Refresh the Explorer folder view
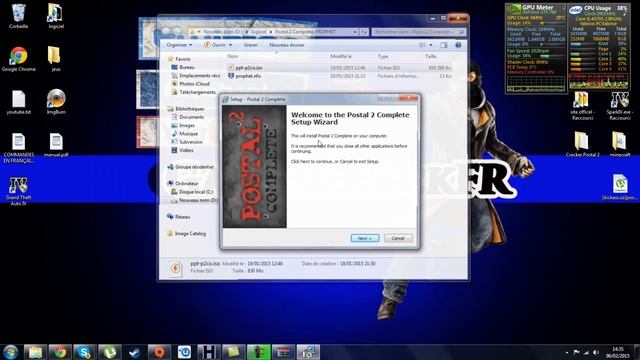The image size is (640, 360). tap(363, 32)
